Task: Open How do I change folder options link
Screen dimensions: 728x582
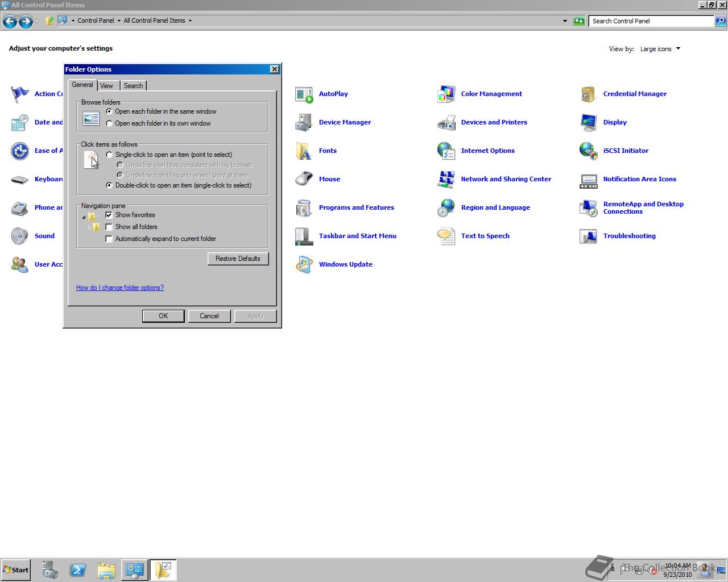Action: (120, 288)
